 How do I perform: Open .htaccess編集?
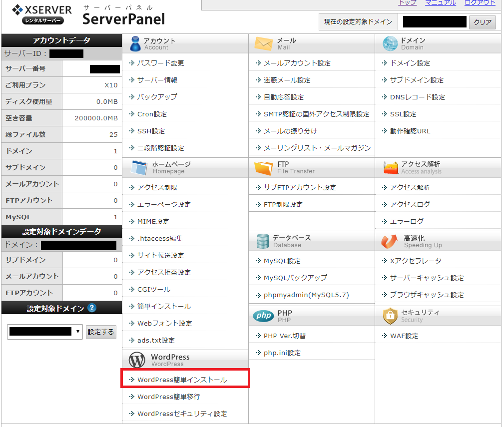click(160, 238)
